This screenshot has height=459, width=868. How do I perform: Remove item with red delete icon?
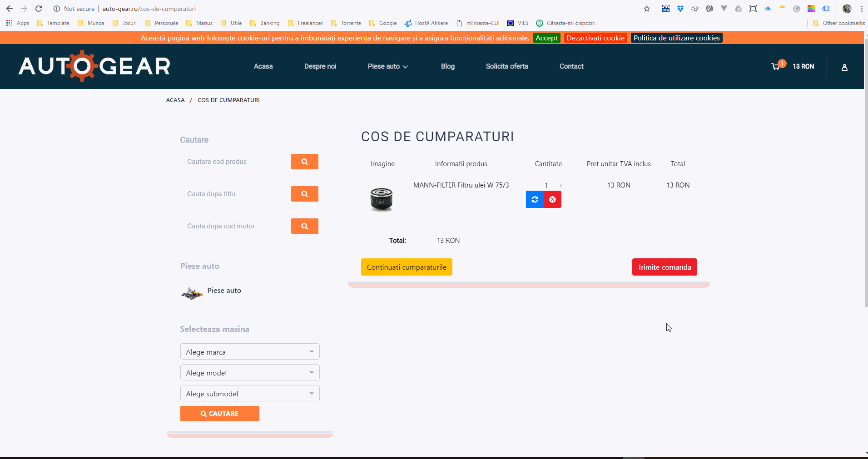pos(552,199)
